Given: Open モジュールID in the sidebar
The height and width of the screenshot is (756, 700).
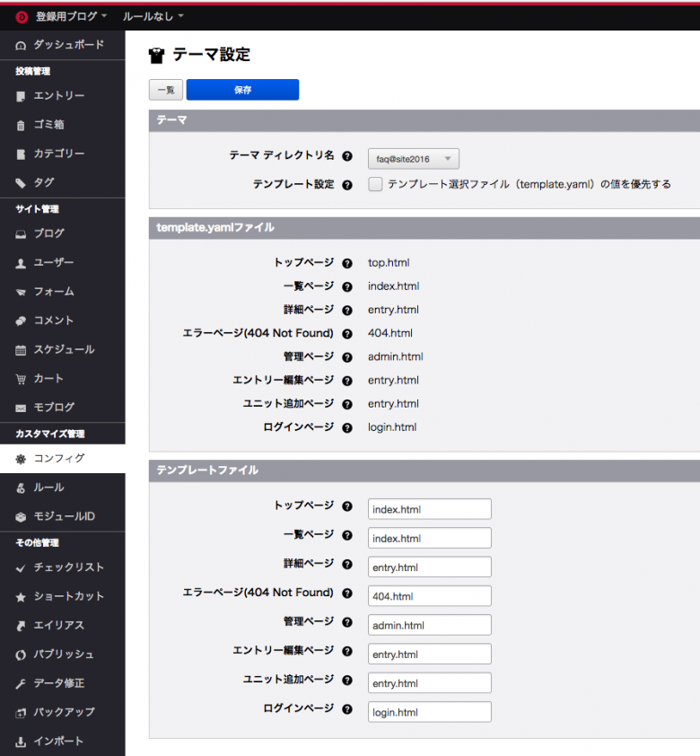Looking at the screenshot, I should (x=64, y=516).
